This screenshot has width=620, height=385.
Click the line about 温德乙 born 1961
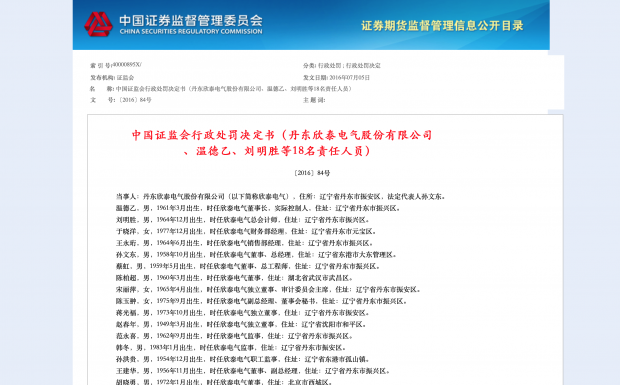pos(258,208)
